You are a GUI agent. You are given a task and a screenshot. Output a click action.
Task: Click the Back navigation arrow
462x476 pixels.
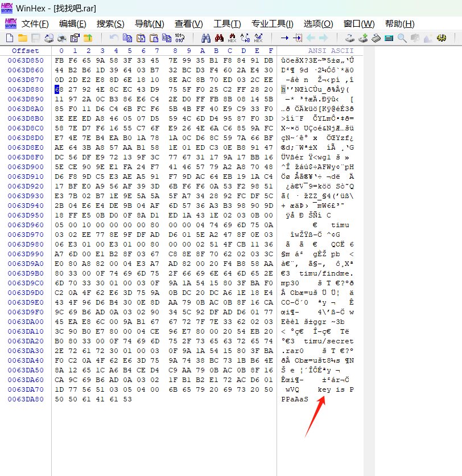(311, 38)
